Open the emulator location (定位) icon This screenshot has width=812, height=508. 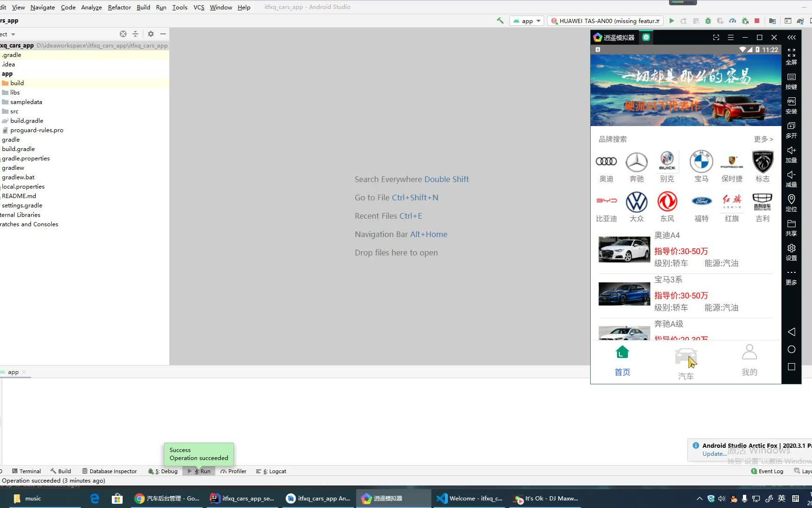point(791,203)
